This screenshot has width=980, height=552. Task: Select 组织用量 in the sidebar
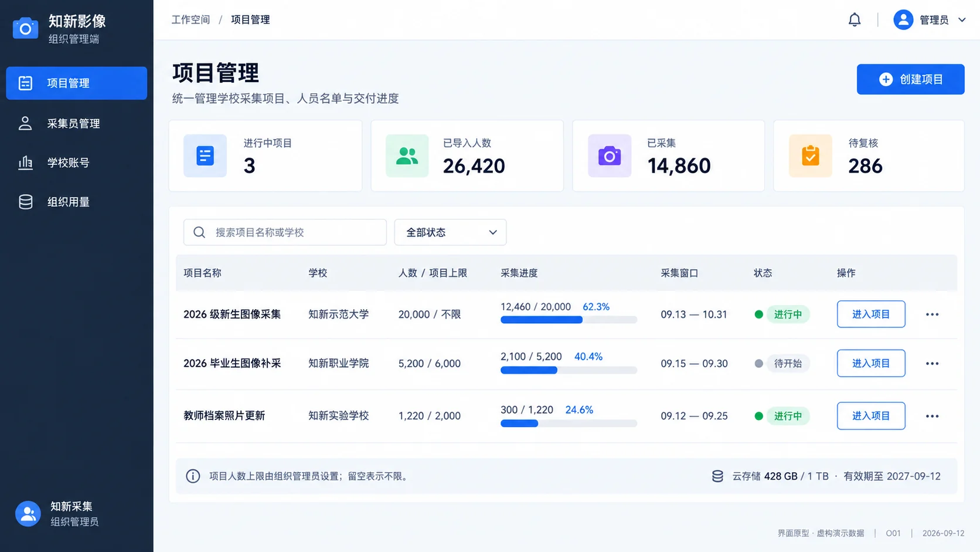coord(77,202)
